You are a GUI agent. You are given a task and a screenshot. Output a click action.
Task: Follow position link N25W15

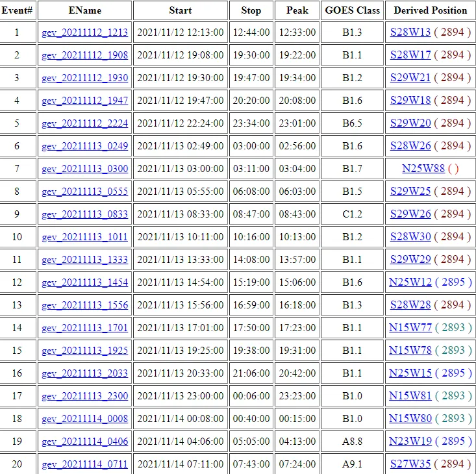[410, 373]
